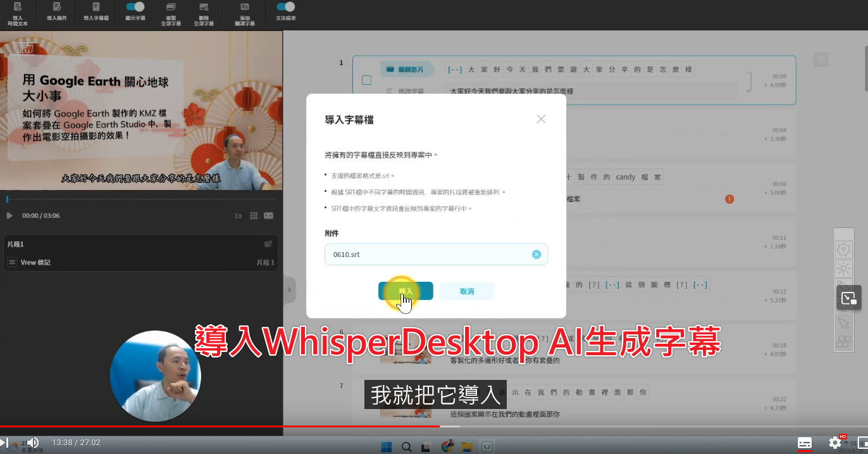The height and width of the screenshot is (454, 868).
Task: Click the comment icon beside clip 1
Action: 821,60
